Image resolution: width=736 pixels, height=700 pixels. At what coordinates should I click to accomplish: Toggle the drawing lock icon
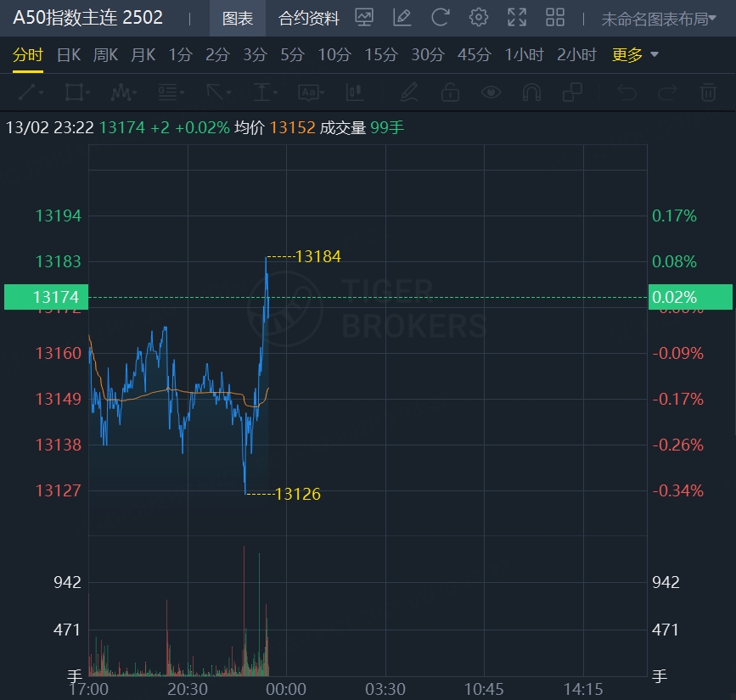[450, 92]
